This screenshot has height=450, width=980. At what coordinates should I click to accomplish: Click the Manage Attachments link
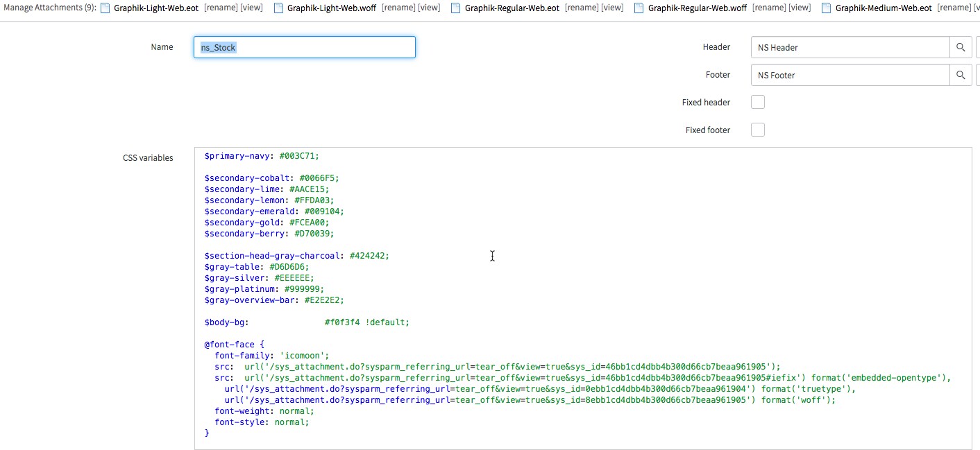(x=49, y=8)
